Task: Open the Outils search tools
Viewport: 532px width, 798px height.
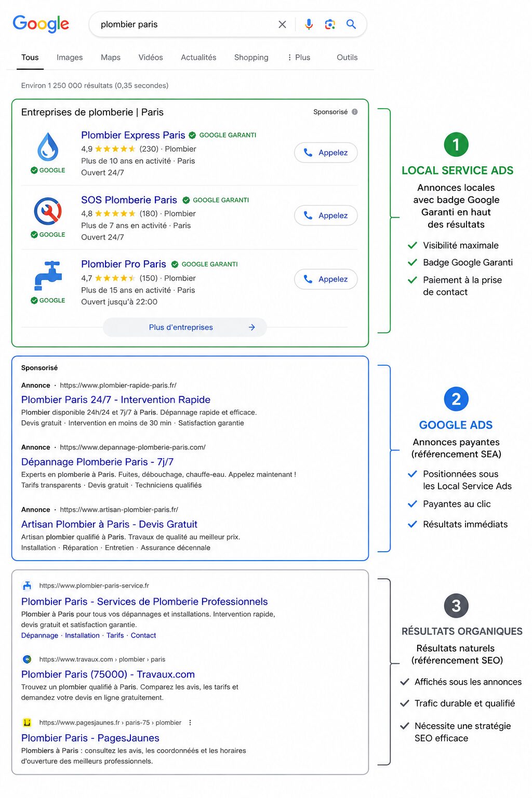Action: tap(347, 57)
